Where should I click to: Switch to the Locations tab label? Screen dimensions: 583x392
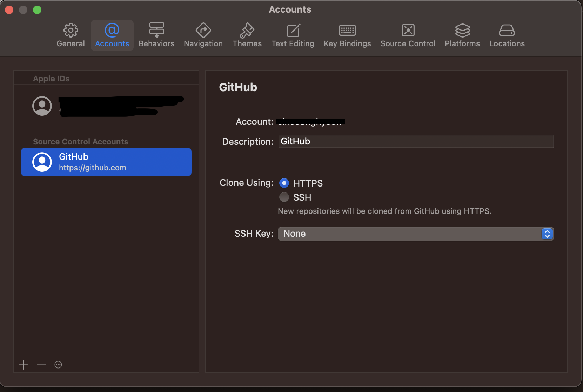pos(507,43)
